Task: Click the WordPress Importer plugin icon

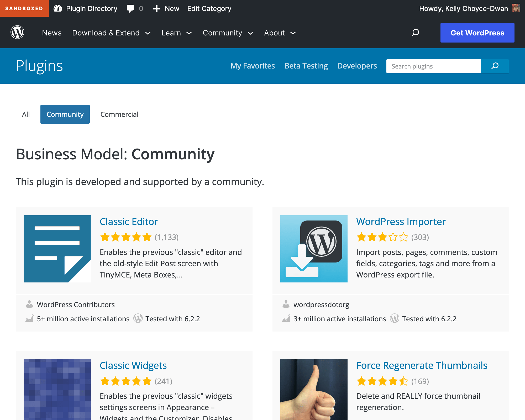Action: 314,249
